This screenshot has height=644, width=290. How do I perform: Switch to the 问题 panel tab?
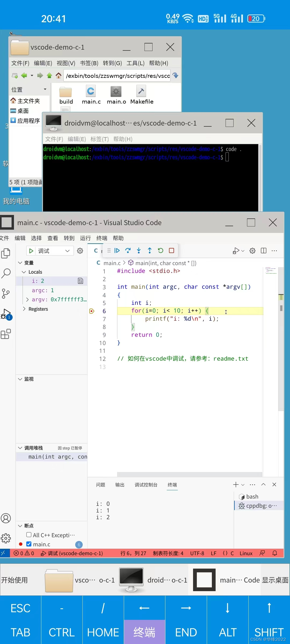click(x=101, y=485)
